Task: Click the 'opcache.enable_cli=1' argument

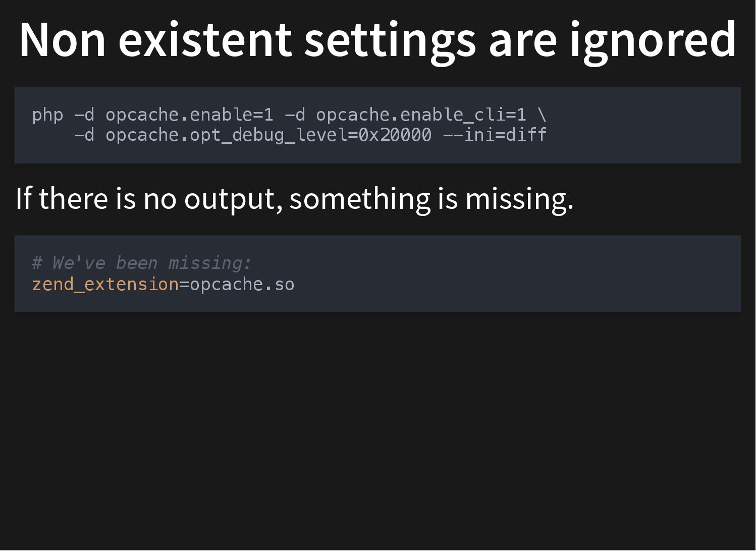Action: click(421, 115)
